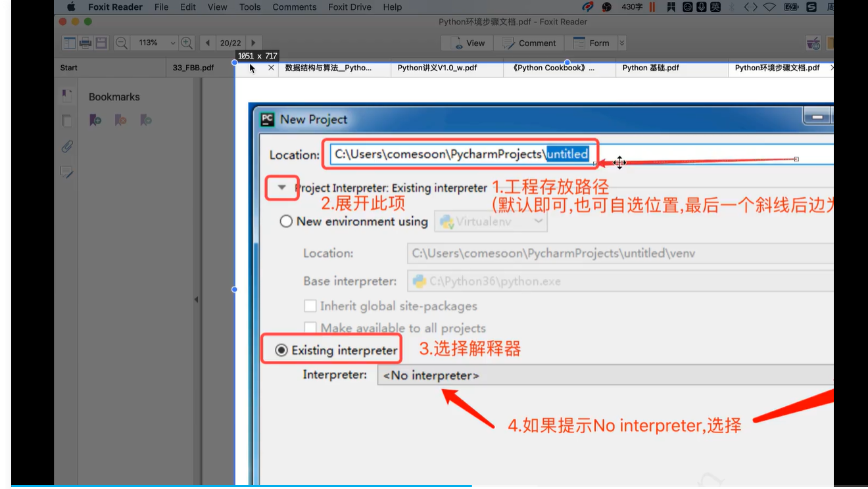Image resolution: width=868 pixels, height=489 pixels.
Task: Click the delete bookmark icon
Action: pos(120,120)
